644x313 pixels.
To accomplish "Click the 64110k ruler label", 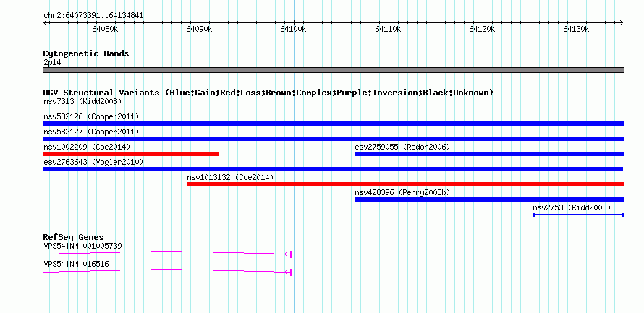I will click(388, 30).
